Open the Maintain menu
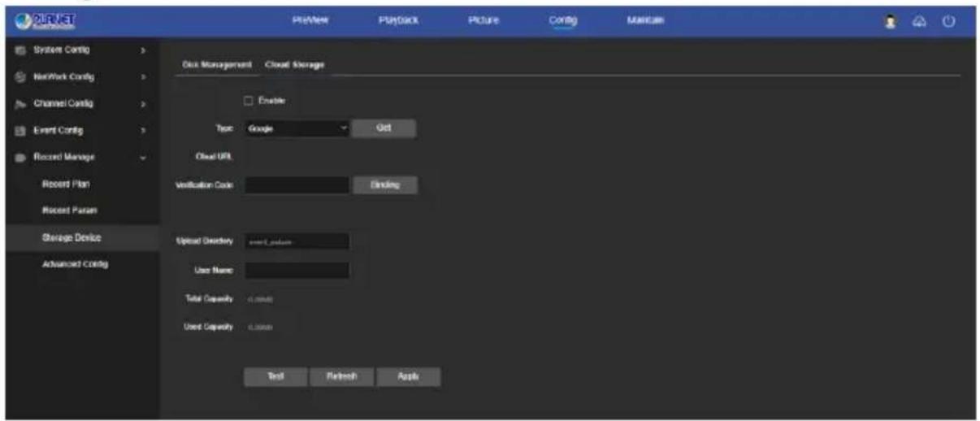980x421 pixels. coord(646,20)
